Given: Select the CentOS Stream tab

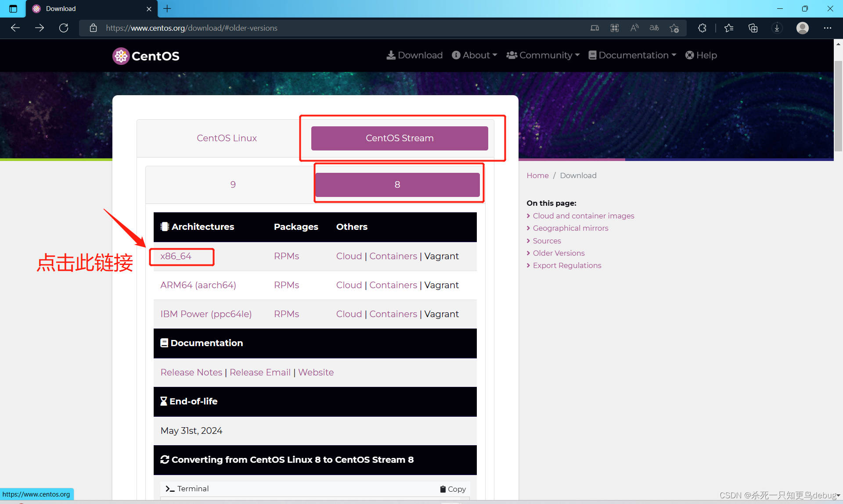Looking at the screenshot, I should [x=399, y=138].
